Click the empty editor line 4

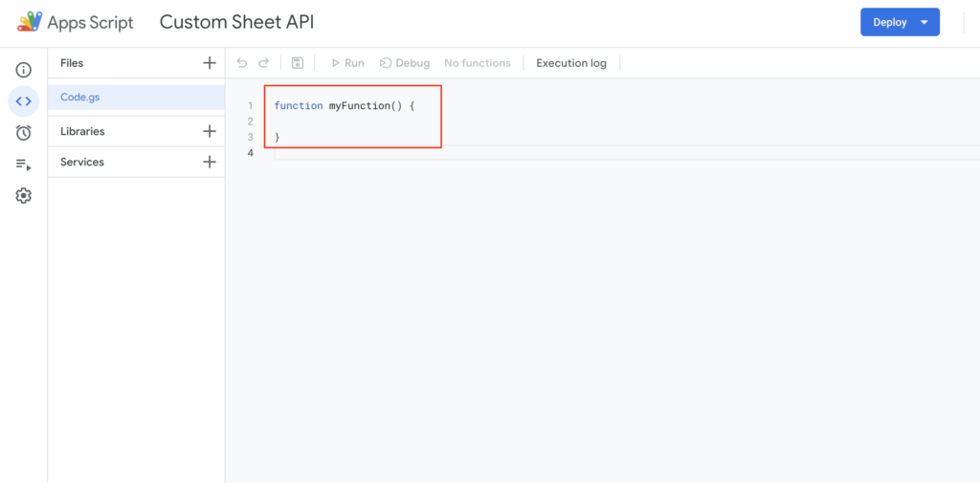(627, 152)
